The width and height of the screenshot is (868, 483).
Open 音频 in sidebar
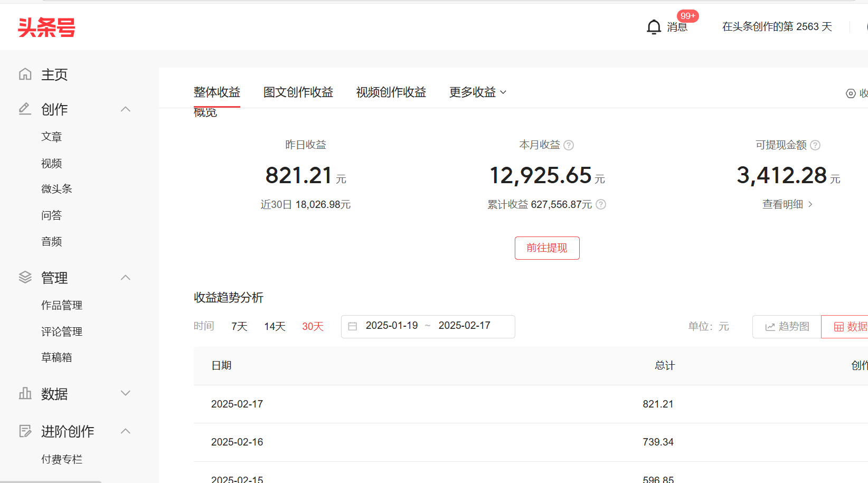pyautogui.click(x=52, y=242)
